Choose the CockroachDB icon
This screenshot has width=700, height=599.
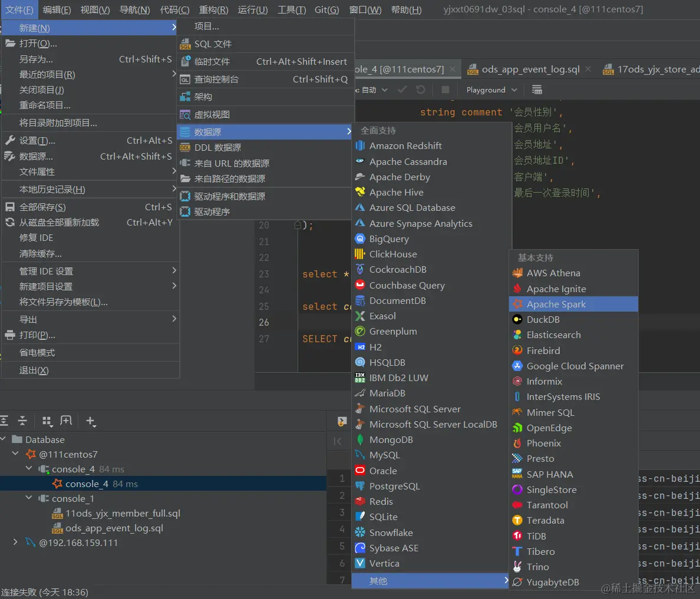pyautogui.click(x=360, y=270)
